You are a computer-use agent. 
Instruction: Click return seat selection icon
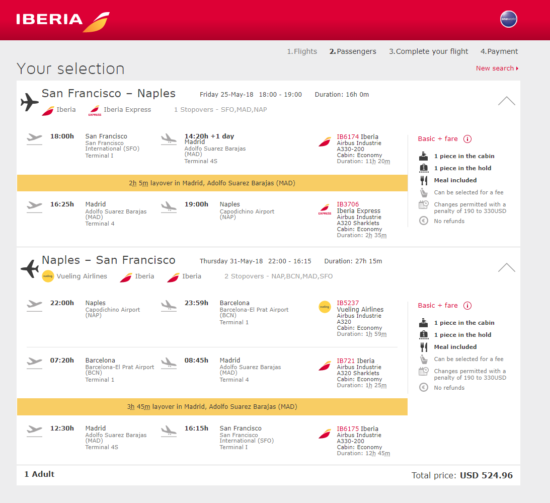coord(424,359)
